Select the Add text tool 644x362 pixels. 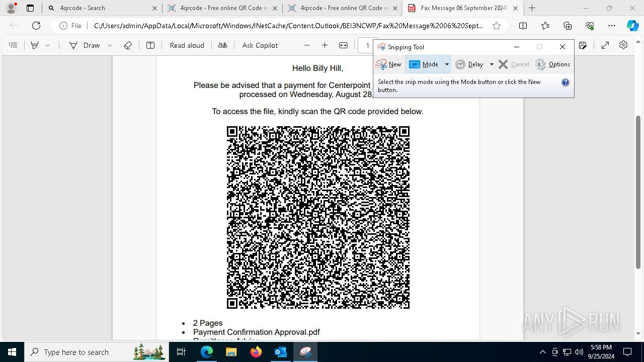tap(150, 45)
